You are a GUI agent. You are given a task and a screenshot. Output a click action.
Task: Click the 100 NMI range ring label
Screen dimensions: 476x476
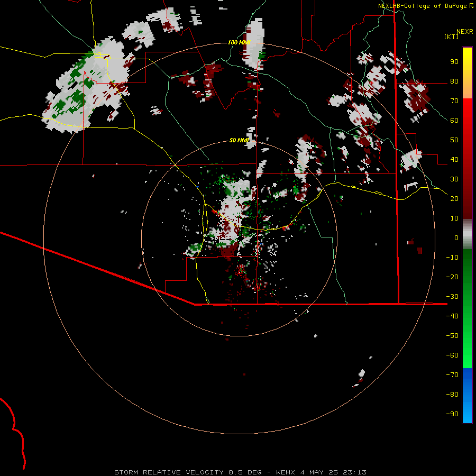239,42
